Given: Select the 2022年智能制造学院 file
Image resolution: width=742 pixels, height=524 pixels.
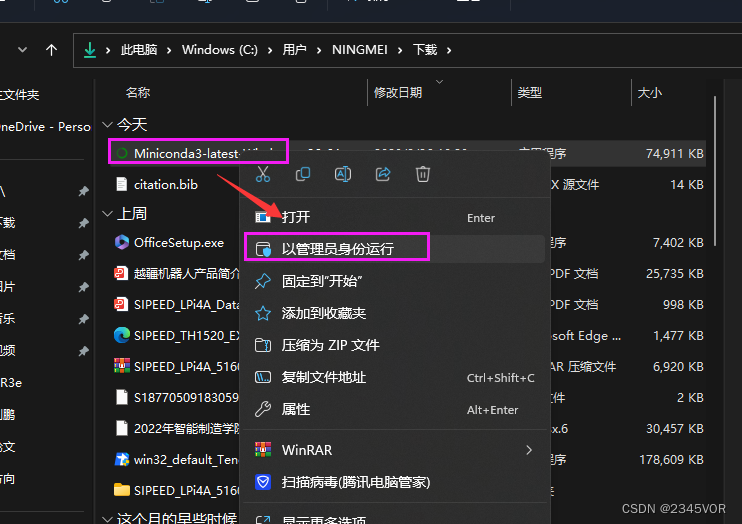Looking at the screenshot, I should 187,428.
